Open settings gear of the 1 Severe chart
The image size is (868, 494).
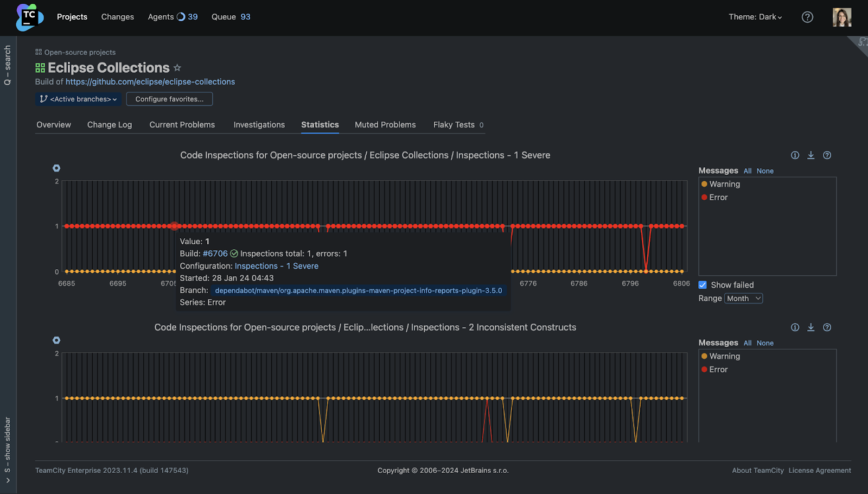click(56, 168)
